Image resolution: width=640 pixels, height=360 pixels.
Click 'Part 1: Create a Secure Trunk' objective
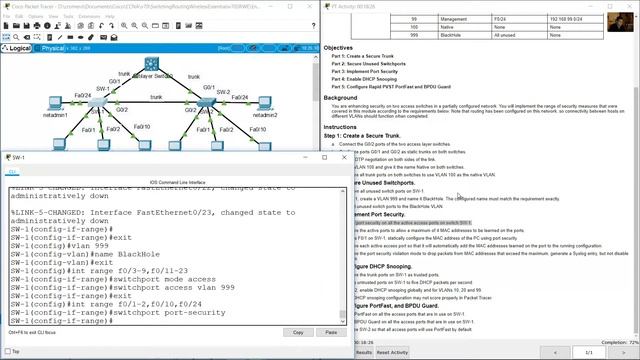coord(362,56)
